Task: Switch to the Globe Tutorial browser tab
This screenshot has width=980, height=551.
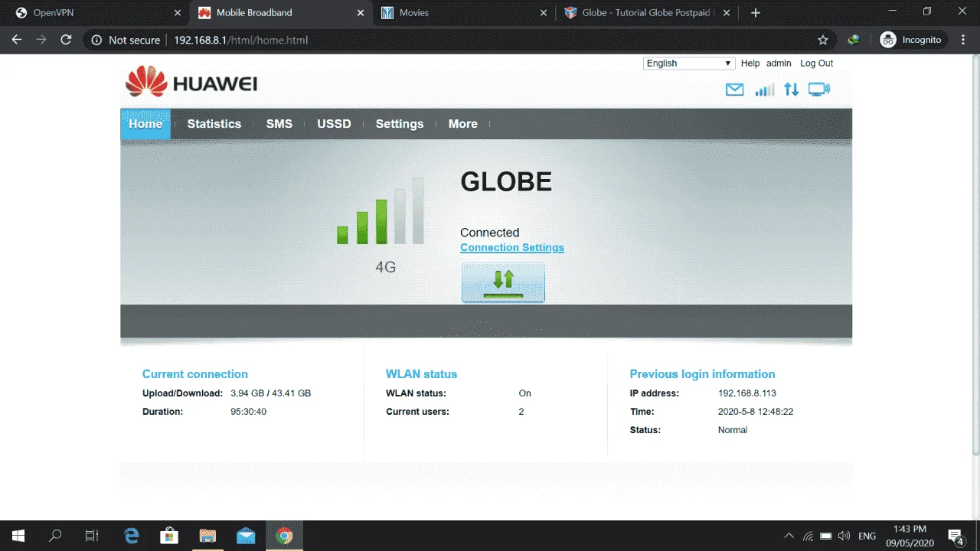Action: click(647, 13)
